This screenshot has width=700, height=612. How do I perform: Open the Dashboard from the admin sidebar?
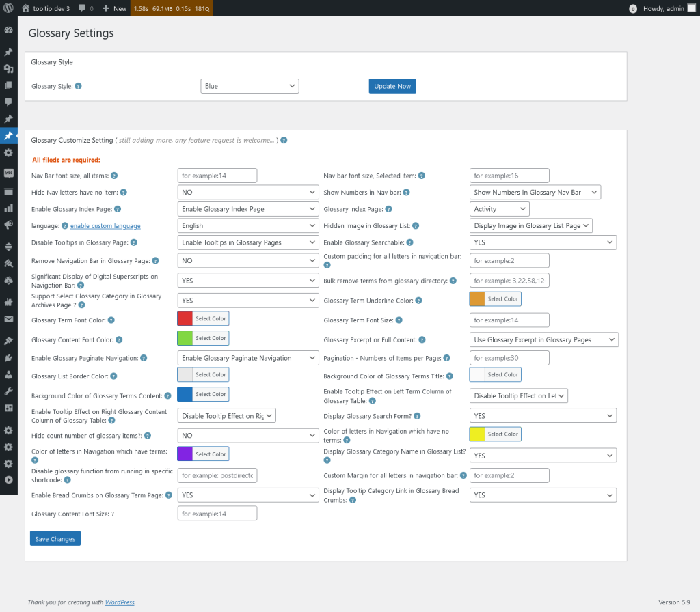(8, 29)
